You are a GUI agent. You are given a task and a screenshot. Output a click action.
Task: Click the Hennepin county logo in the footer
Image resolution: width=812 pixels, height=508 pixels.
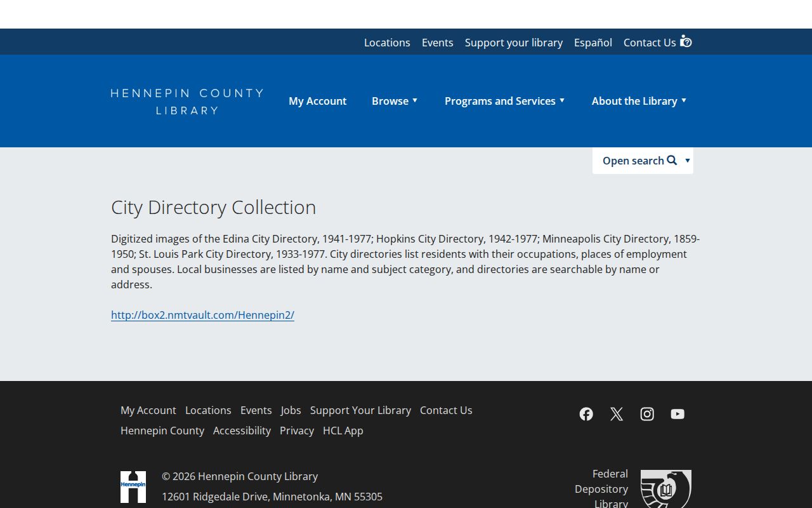pos(133,487)
